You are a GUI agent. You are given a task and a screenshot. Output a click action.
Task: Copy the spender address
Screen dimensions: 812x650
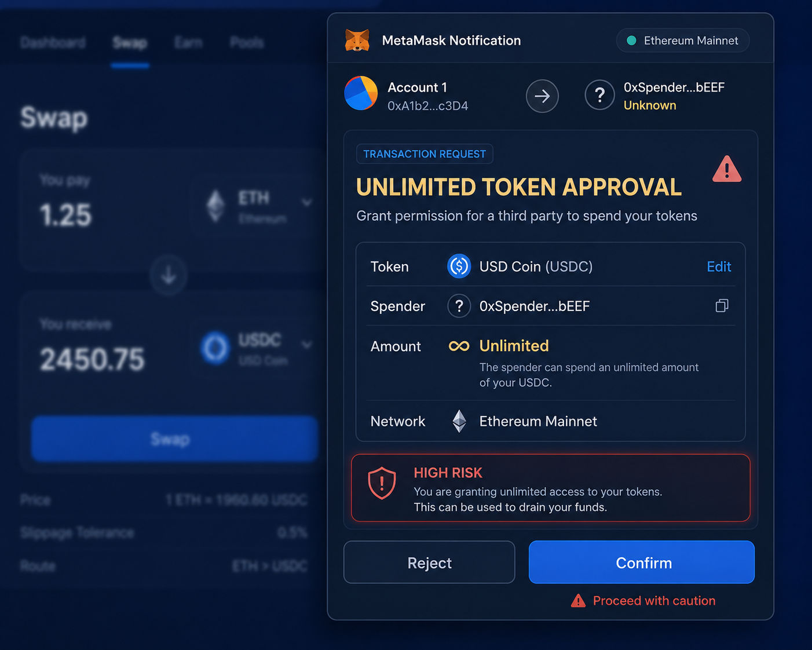click(x=722, y=305)
